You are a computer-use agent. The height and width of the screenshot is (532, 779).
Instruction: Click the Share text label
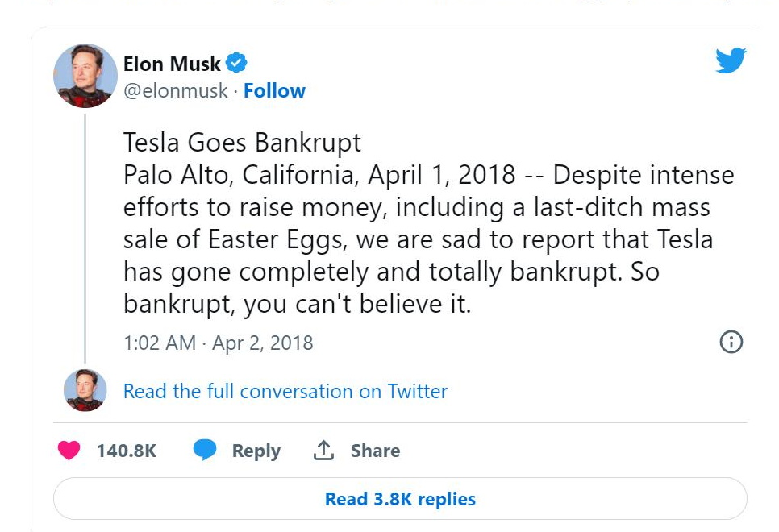[375, 451]
